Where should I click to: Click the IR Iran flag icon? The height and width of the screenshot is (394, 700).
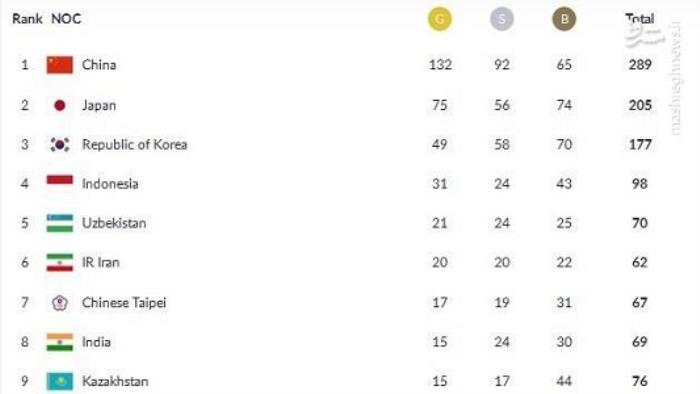coord(60,262)
